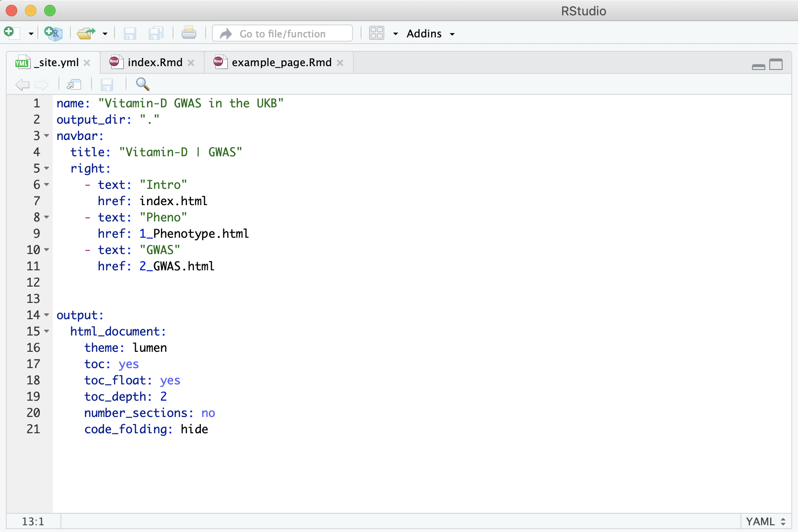798x532 pixels.
Task: Close the _site.yml tab
Action: pos(87,63)
